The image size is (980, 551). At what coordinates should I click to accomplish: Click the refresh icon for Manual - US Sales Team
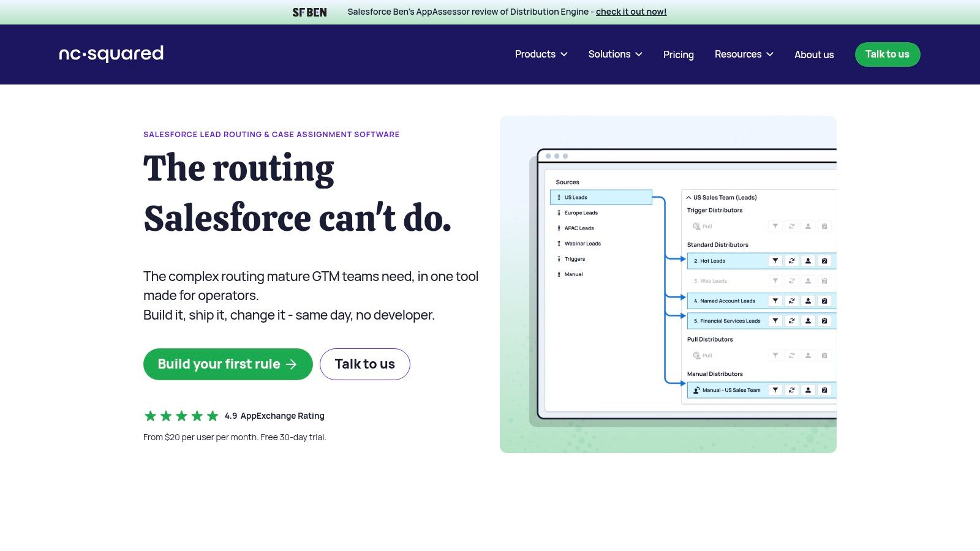pos(792,390)
